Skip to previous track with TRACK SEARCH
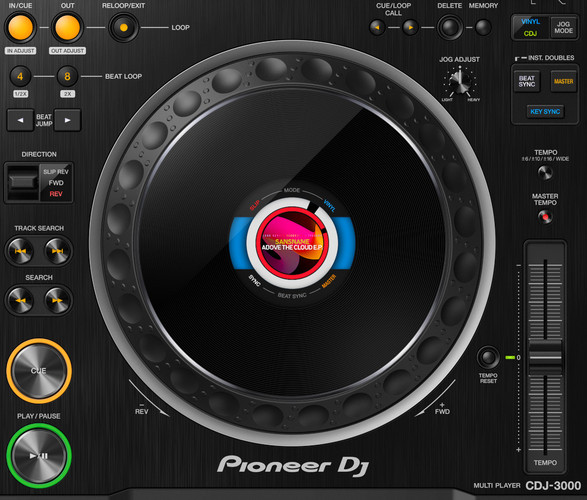Image resolution: width=587 pixels, height=500 pixels. coord(20,251)
